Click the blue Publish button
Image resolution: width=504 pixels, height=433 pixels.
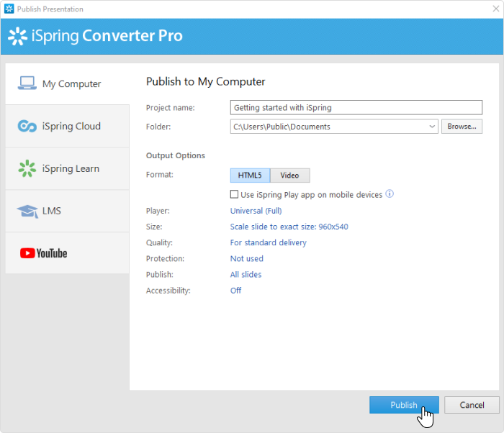pos(404,405)
